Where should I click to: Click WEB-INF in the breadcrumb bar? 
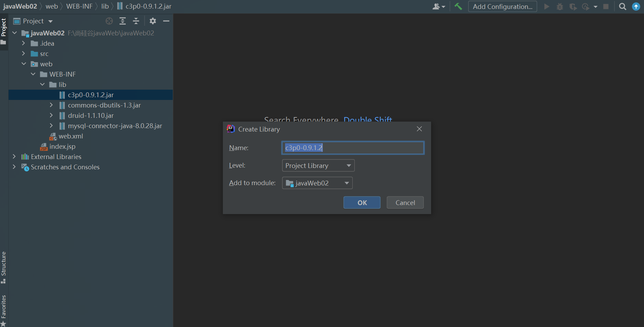[x=79, y=6]
